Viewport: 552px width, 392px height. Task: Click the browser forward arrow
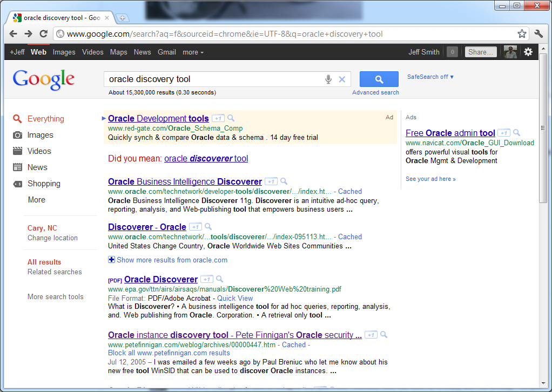pos(28,34)
